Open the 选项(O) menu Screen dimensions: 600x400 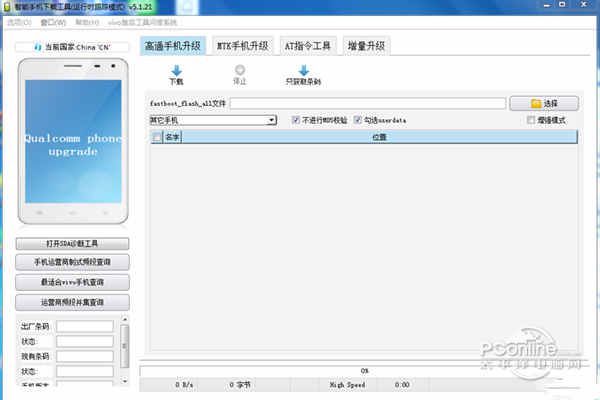pyautogui.click(x=19, y=23)
